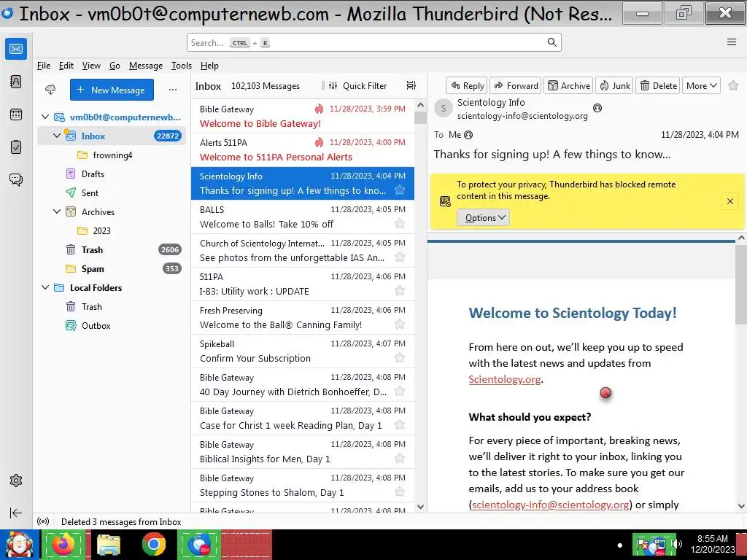Open File Explorer from taskbar
Viewport: 747px width, 560px height.
click(109, 545)
